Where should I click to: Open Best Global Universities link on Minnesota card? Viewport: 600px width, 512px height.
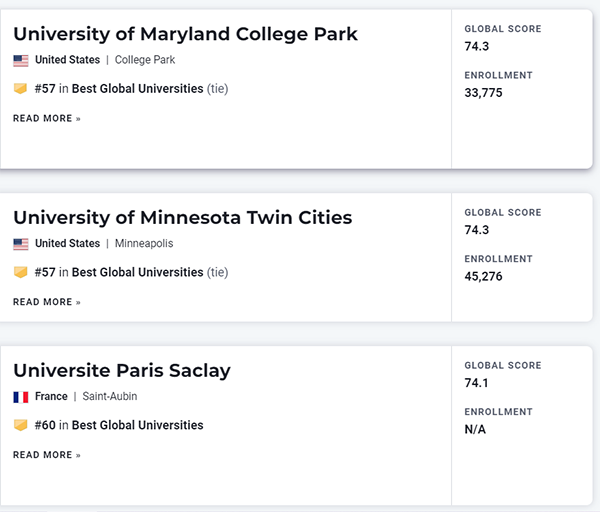[137, 272]
